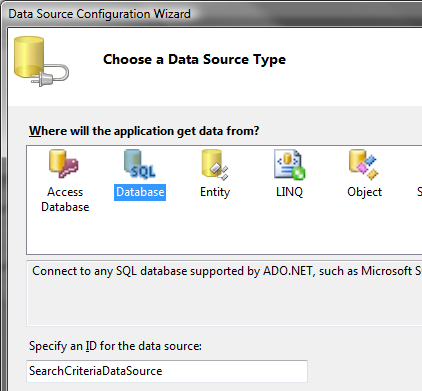The width and height of the screenshot is (422, 391).
Task: Click the Object text label
Action: click(x=364, y=192)
